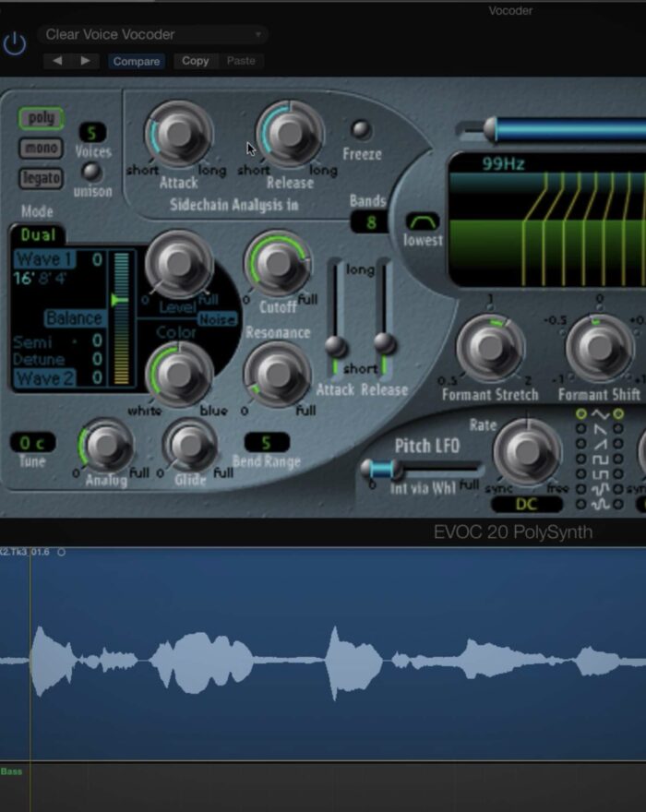Toggle the Freeze button
This screenshot has width=646, height=812.
[361, 129]
